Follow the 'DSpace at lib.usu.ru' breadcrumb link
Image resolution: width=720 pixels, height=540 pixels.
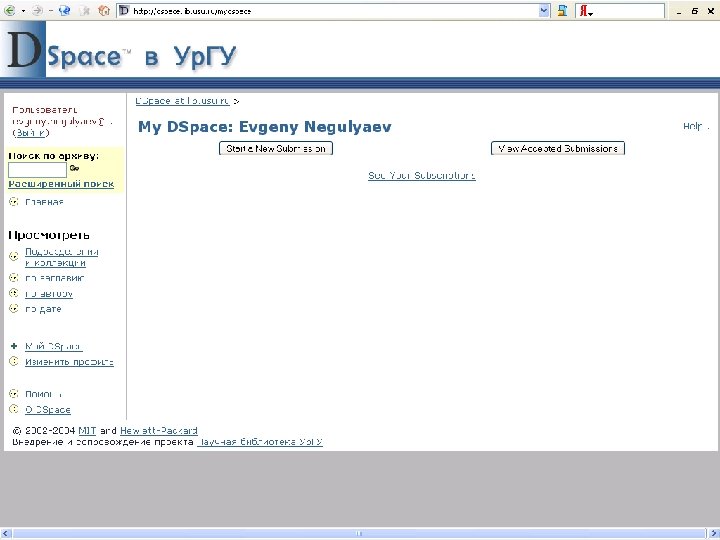click(182, 101)
